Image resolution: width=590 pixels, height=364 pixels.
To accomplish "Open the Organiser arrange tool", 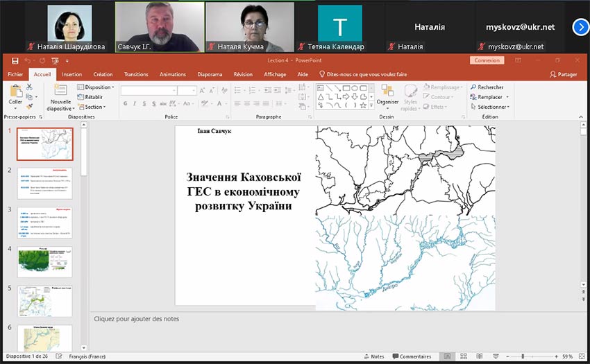I will (x=387, y=94).
